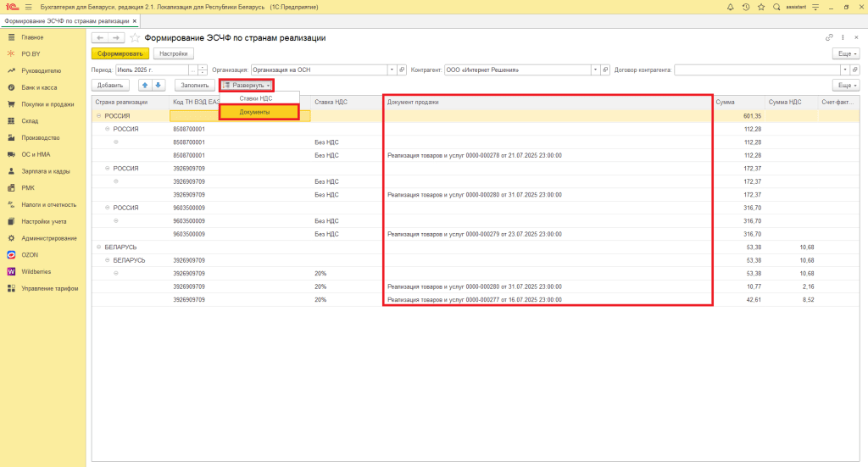Click the notifications bell icon
Viewport: 868px width, 467px height.
click(x=731, y=7)
